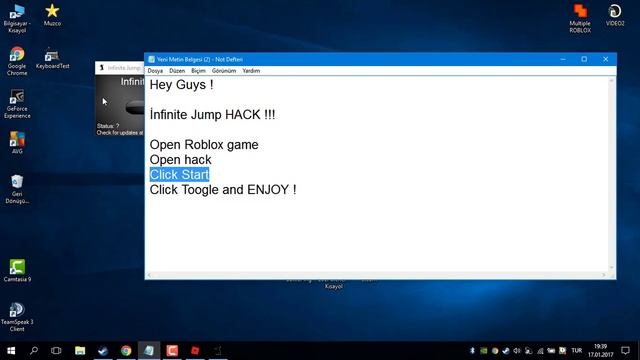
Task: Open Google Chrome desktop icon
Action: (x=17, y=61)
